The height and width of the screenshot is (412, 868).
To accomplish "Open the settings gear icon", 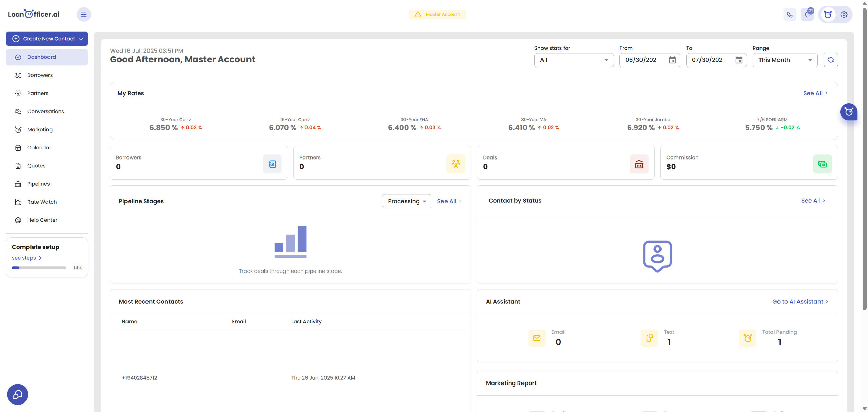I will click(x=844, y=15).
